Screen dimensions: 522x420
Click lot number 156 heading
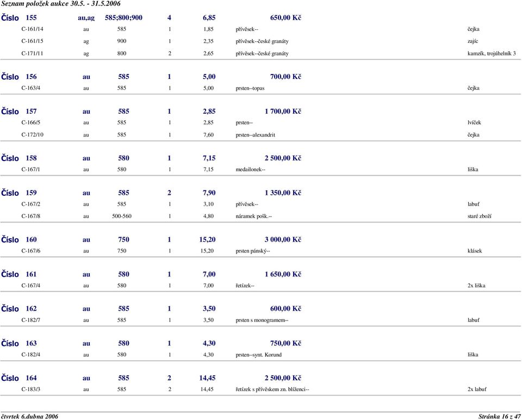click(x=32, y=77)
